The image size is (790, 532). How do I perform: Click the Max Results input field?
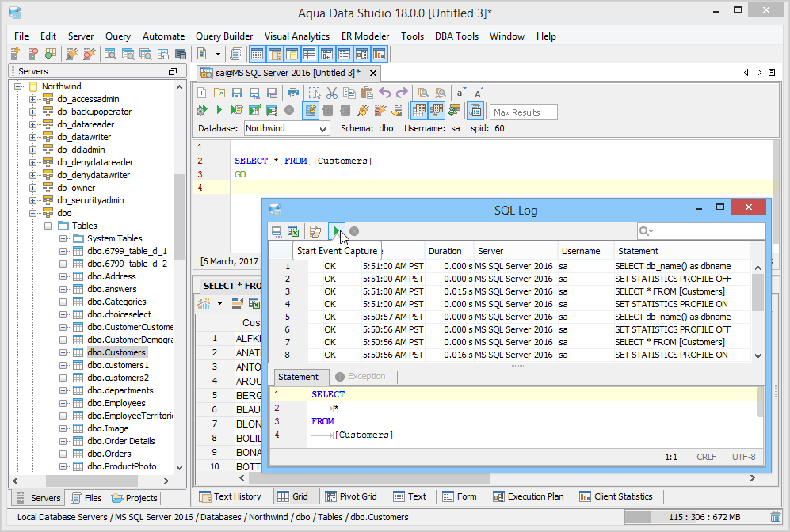[523, 112]
